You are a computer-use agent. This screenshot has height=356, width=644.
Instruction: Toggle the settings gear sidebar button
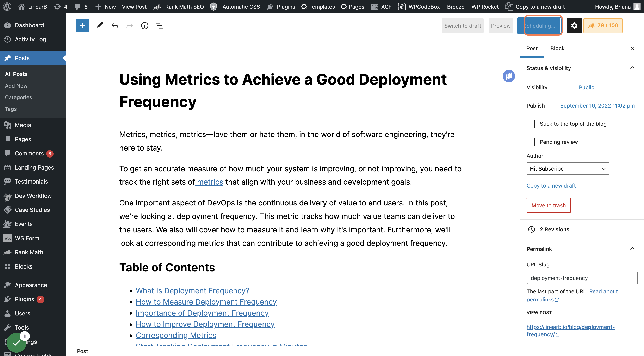coord(574,25)
